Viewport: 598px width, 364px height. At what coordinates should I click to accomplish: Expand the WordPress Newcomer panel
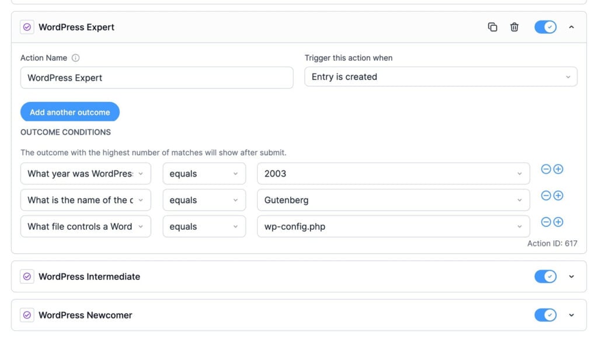click(571, 315)
